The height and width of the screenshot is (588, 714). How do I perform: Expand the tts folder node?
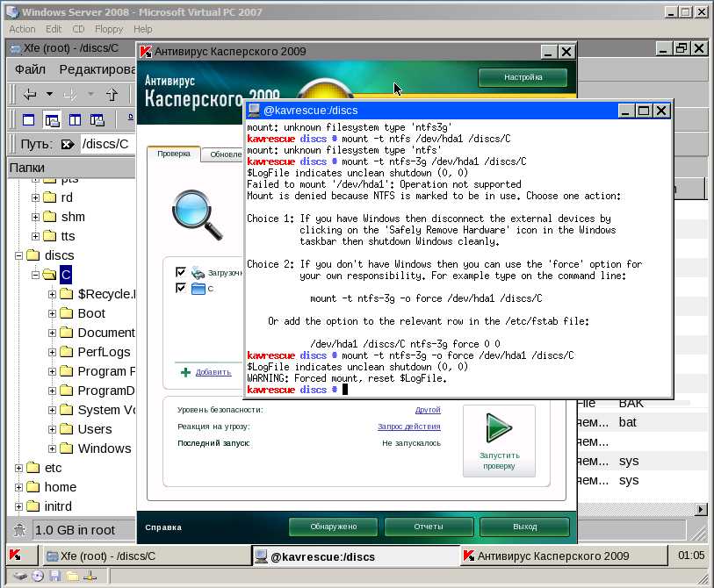(x=35, y=236)
